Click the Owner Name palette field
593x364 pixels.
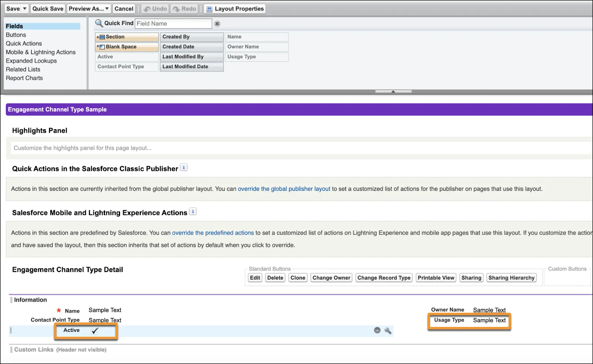(x=256, y=47)
